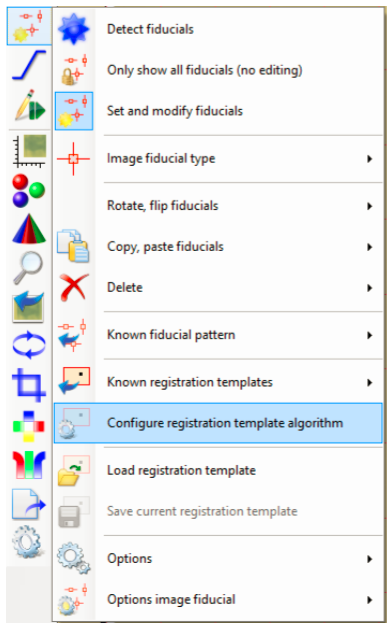
Task: Expand arrow beside Known registration templates
Action: (x=369, y=382)
